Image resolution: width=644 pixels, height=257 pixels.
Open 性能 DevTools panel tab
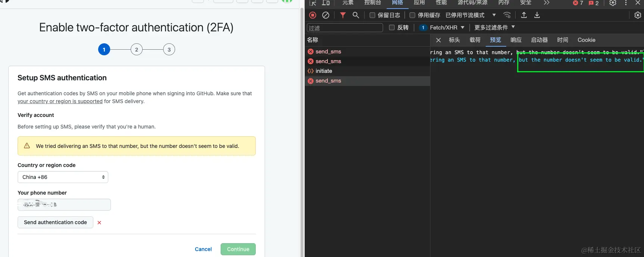(441, 3)
